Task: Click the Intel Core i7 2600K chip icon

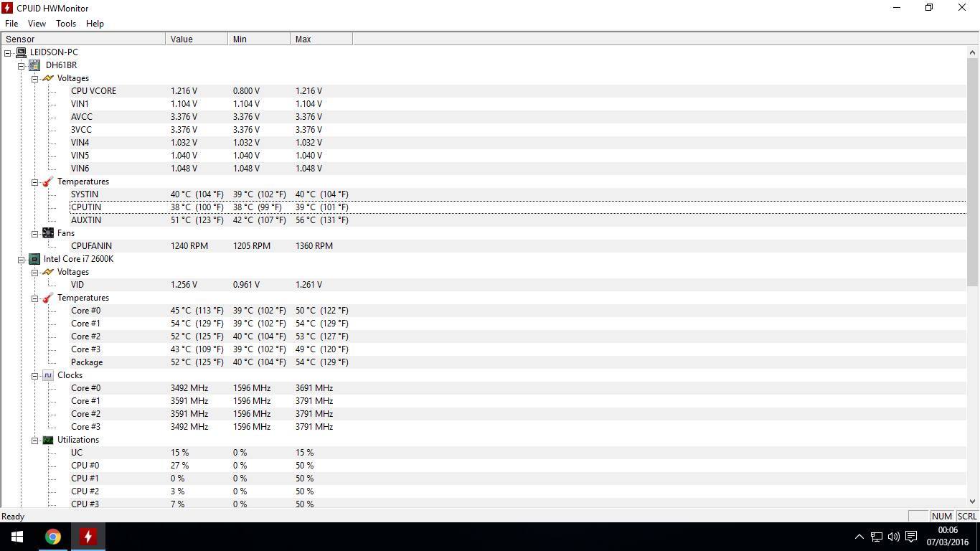Action: point(34,259)
